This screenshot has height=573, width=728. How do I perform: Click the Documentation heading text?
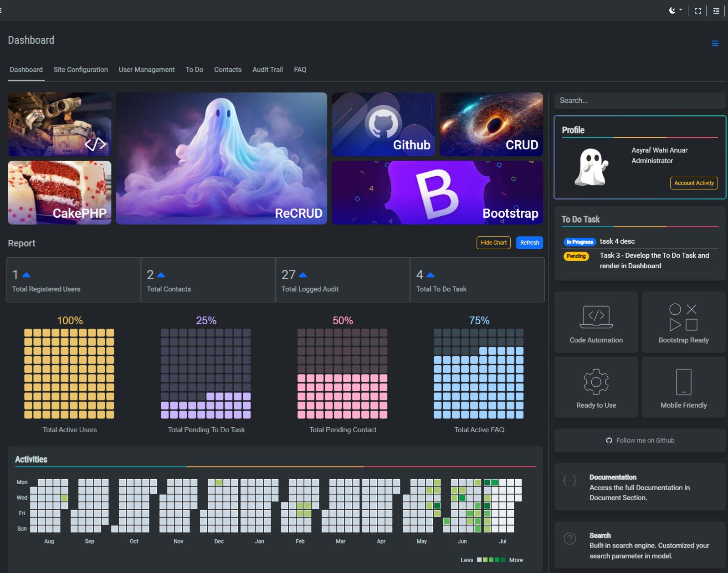click(x=613, y=477)
